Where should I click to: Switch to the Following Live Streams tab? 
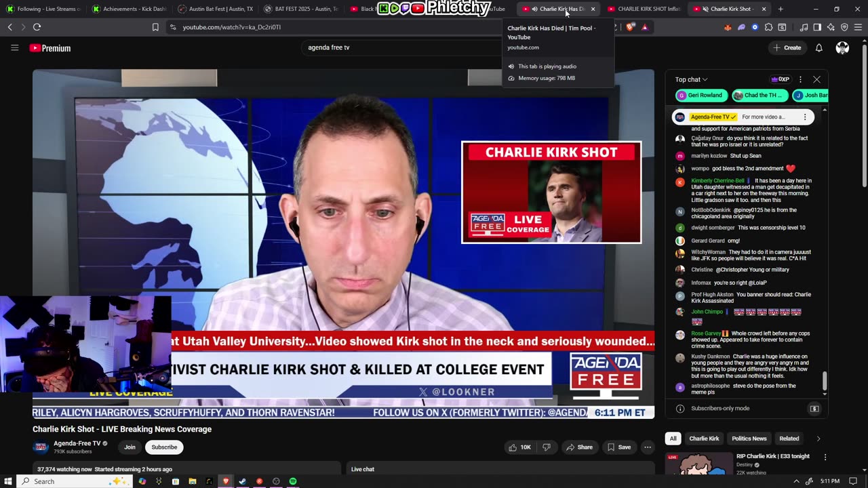[43, 9]
